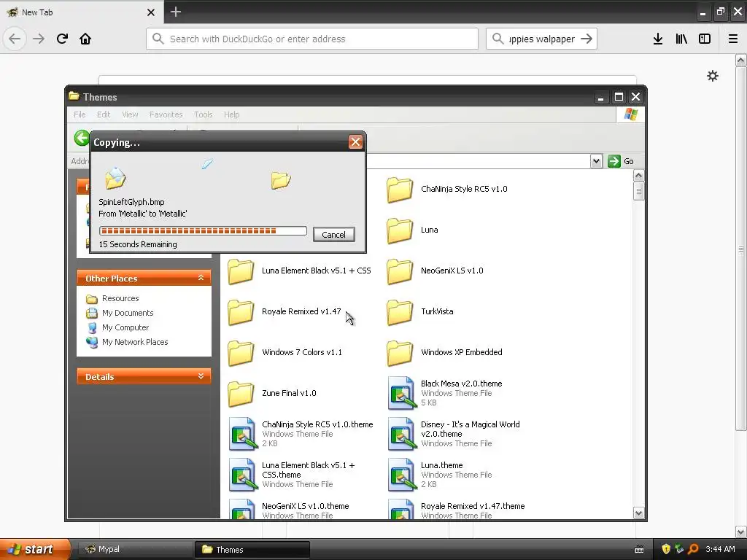The image size is (747, 560).
Task: Select Royale Remixed v1.47.theme file
Action: click(x=457, y=510)
